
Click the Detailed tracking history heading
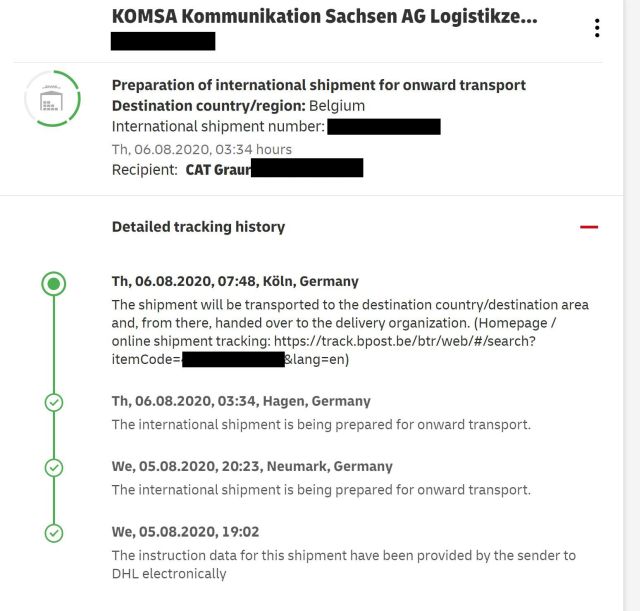[x=198, y=227]
